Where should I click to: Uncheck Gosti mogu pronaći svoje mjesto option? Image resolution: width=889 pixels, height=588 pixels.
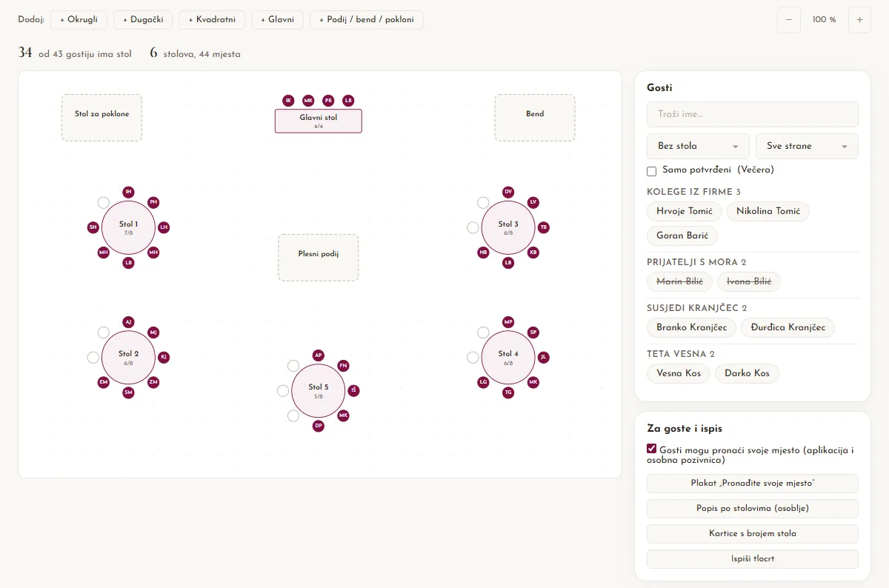point(652,449)
